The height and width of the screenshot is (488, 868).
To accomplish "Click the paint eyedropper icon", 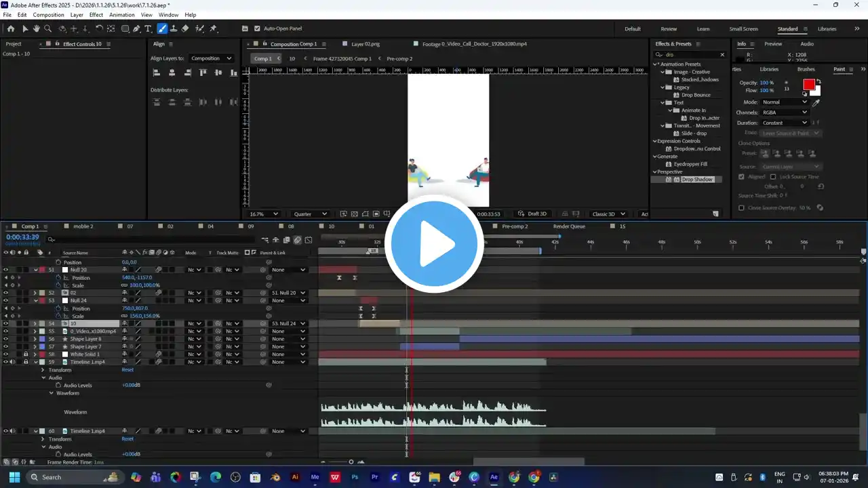I will 816,102.
